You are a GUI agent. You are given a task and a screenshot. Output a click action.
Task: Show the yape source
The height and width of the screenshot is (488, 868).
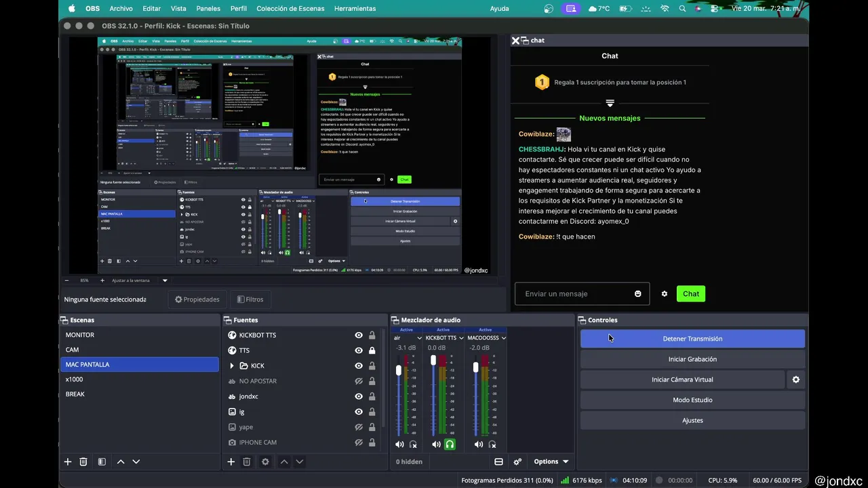point(359,427)
